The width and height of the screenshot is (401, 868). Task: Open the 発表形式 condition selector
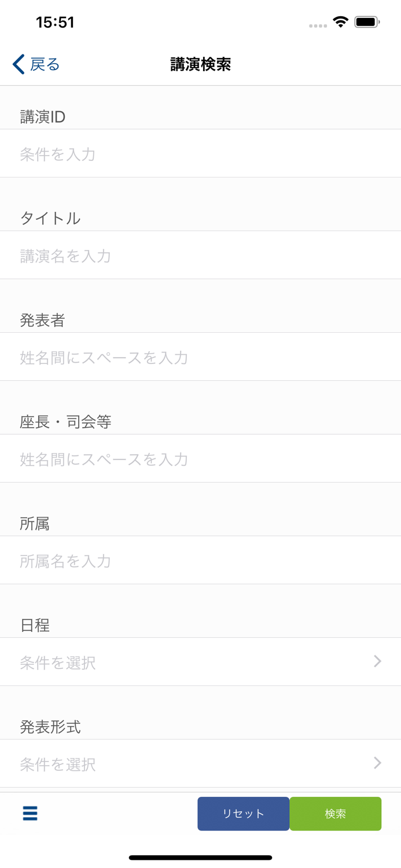(174, 763)
